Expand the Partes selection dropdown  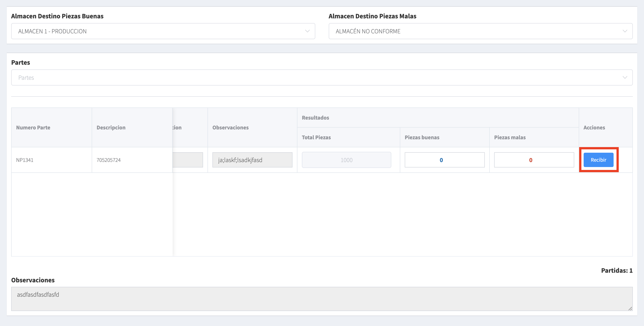point(322,77)
